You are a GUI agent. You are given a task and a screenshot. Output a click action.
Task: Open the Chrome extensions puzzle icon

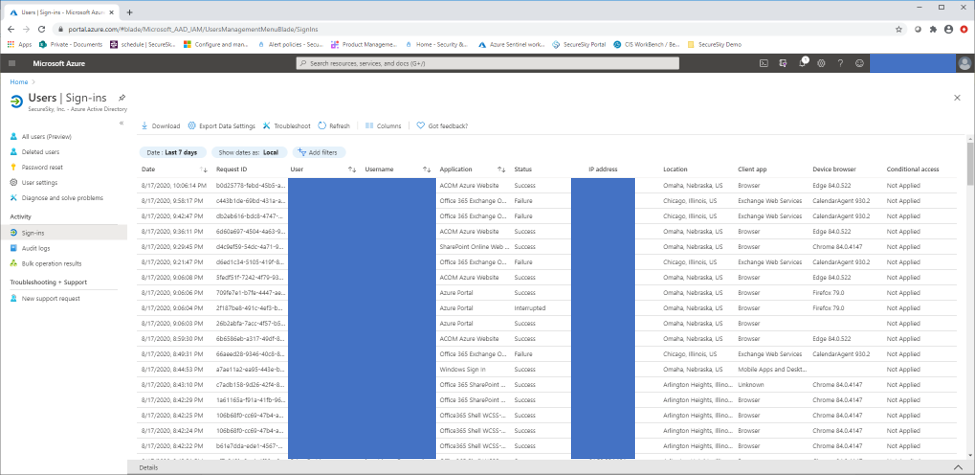pyautogui.click(x=933, y=29)
